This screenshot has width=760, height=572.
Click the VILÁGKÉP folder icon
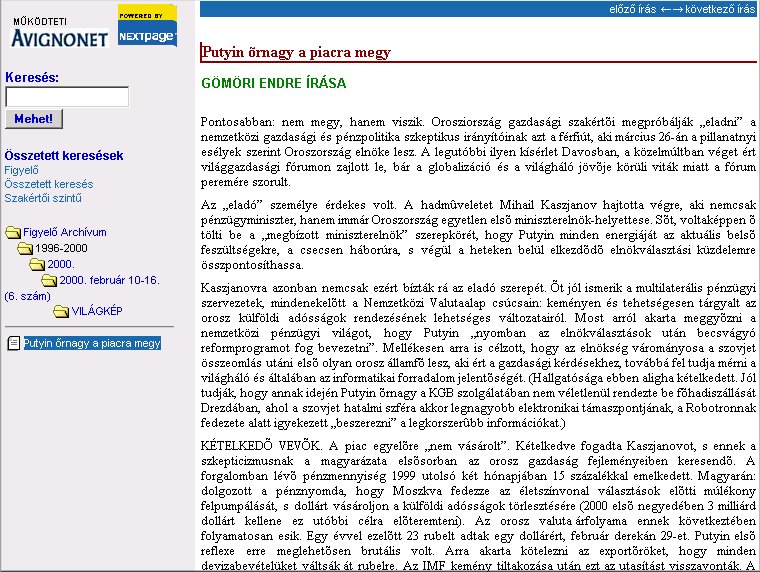(x=61, y=311)
